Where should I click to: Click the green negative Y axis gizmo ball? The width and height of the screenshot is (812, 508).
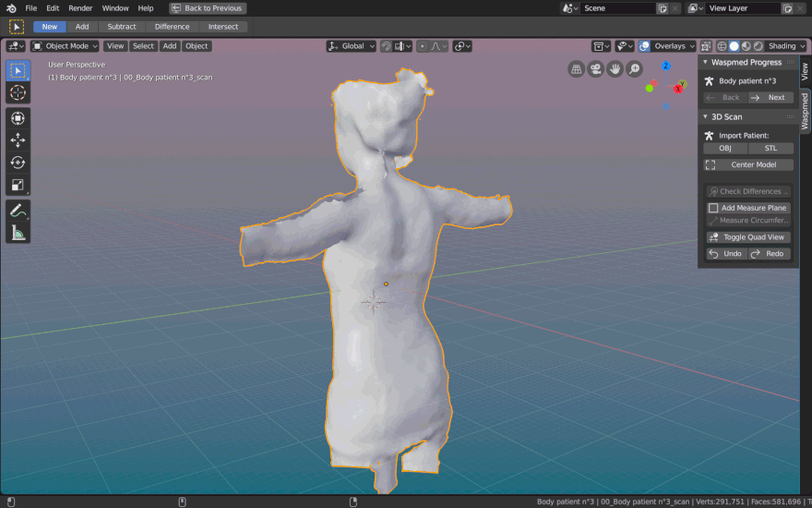[650, 88]
